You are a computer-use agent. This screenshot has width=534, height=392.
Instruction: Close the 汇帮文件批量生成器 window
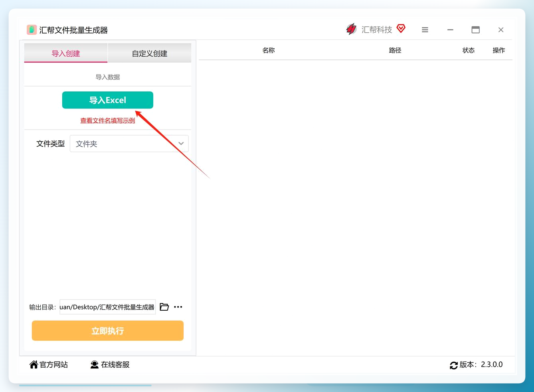(501, 30)
